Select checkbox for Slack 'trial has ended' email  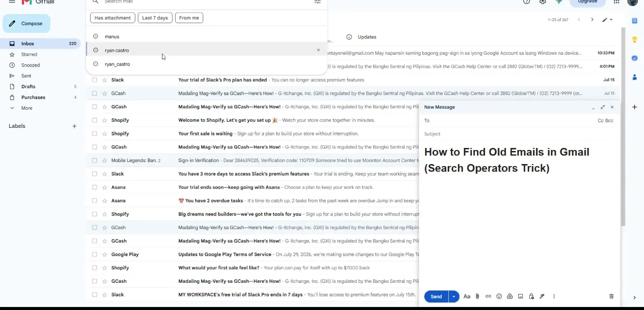coord(94,80)
